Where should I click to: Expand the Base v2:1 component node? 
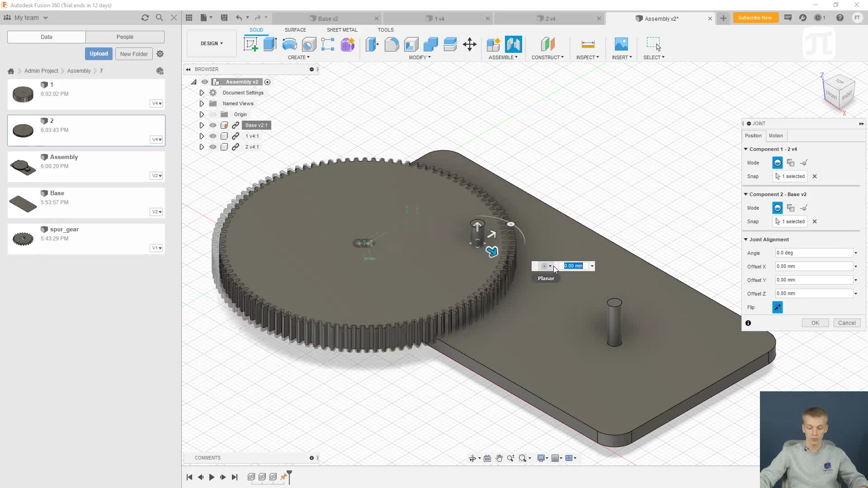point(202,125)
